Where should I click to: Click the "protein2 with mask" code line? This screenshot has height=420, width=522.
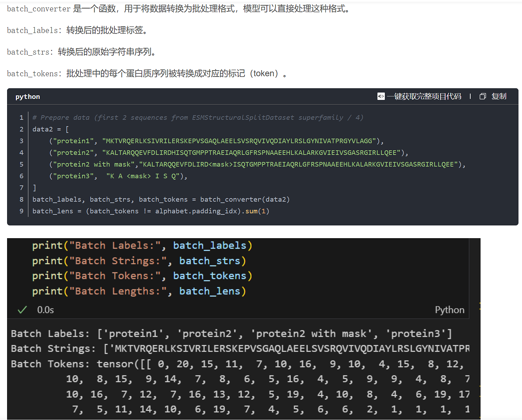[x=257, y=164]
